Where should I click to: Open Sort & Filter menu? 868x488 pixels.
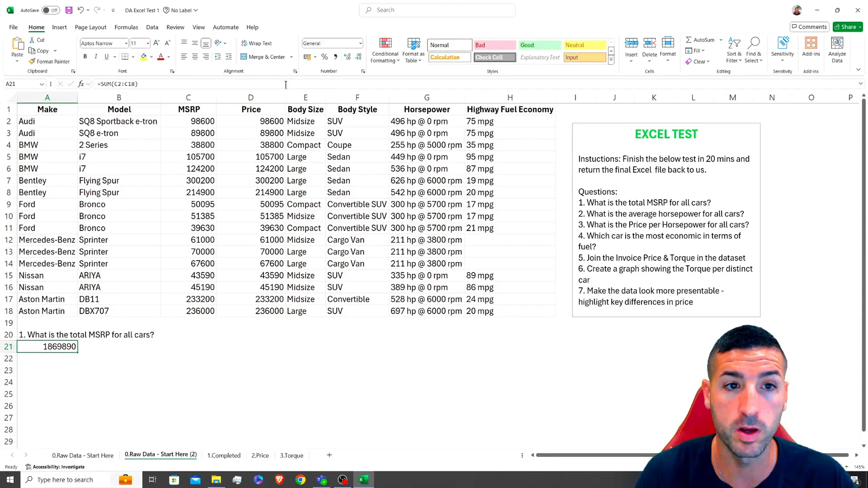click(x=734, y=50)
